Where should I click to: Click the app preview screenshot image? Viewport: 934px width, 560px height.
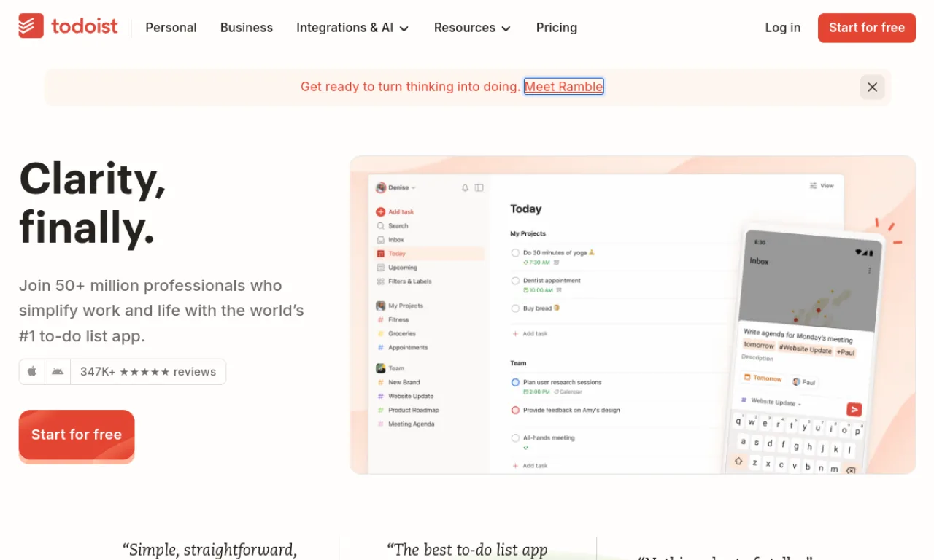point(633,315)
